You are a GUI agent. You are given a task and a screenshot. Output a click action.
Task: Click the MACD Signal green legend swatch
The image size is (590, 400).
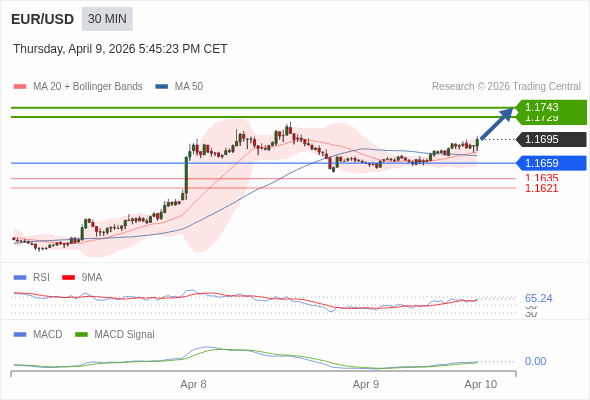coord(81,335)
